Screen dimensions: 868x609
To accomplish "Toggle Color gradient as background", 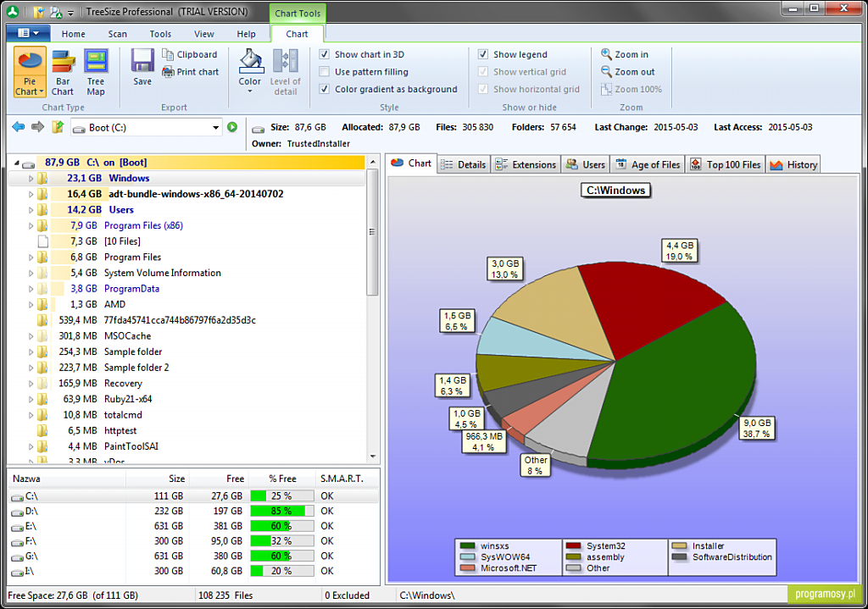I will 325,89.
